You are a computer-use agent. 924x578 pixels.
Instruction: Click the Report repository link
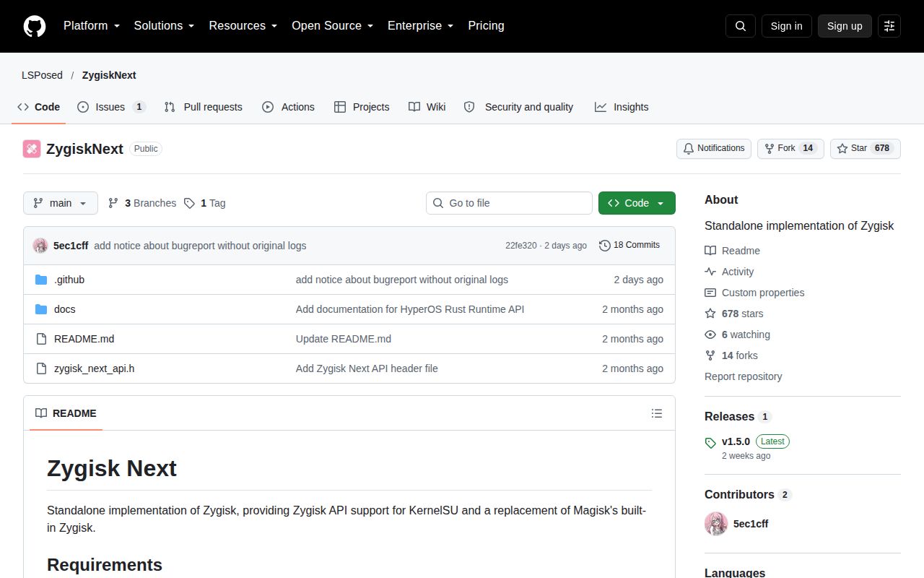744,376
